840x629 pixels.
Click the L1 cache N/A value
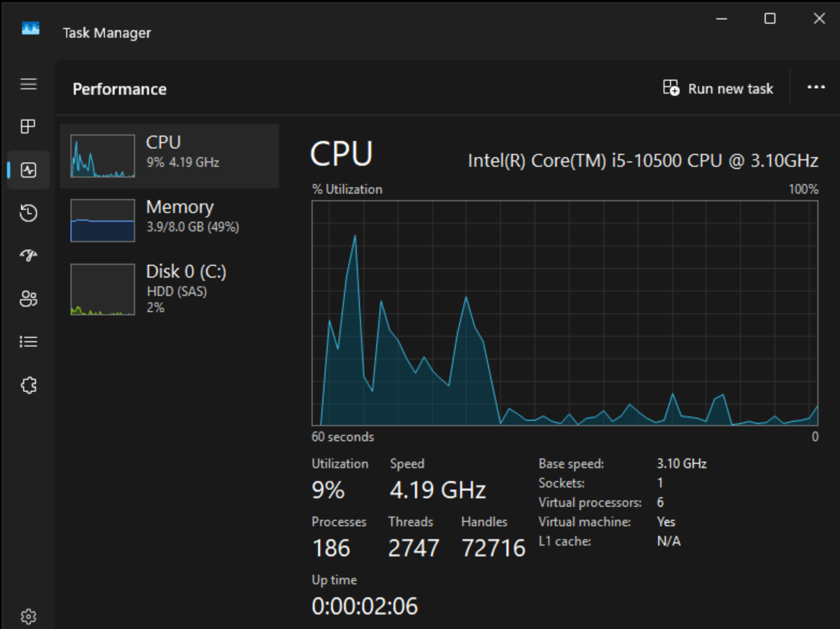(669, 541)
